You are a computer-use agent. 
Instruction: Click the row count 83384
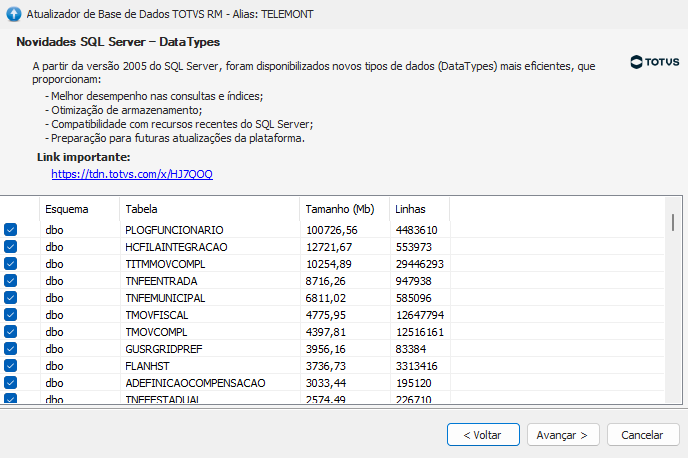[411, 349]
